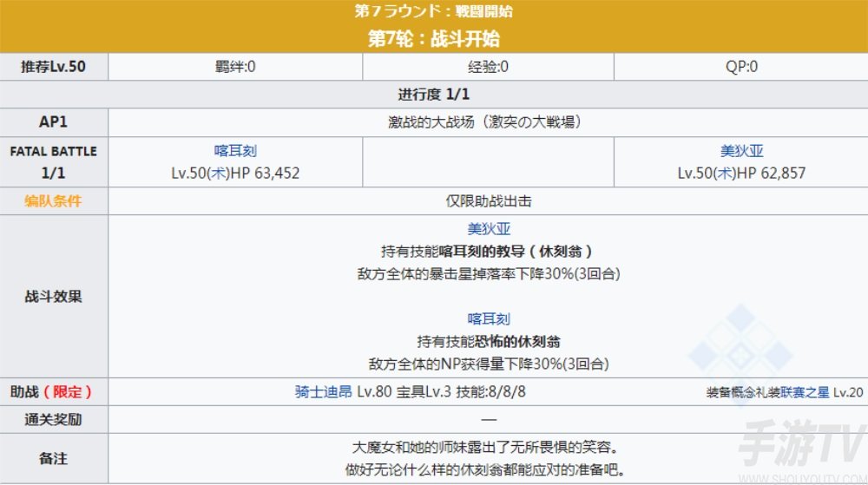Click the 通关奖励 row label
The width and height of the screenshot is (868, 485).
click(53, 420)
